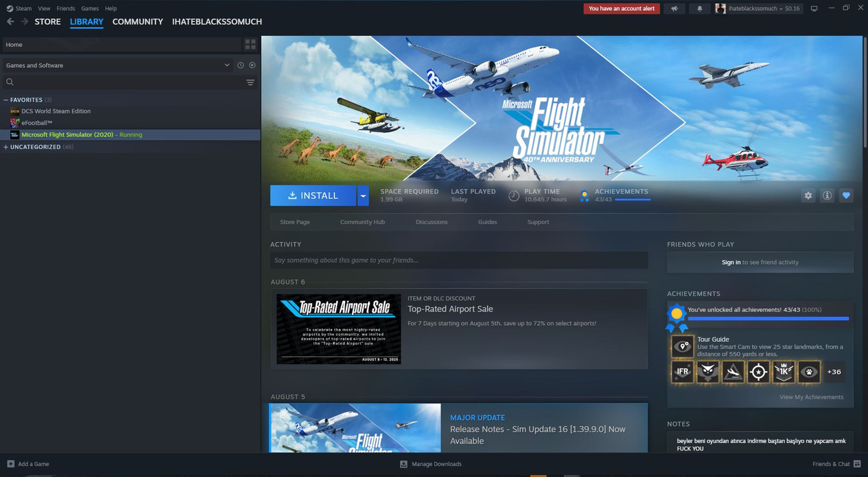Open advanced filters icon beside search
Image resolution: width=868 pixels, height=477 pixels.
(250, 82)
